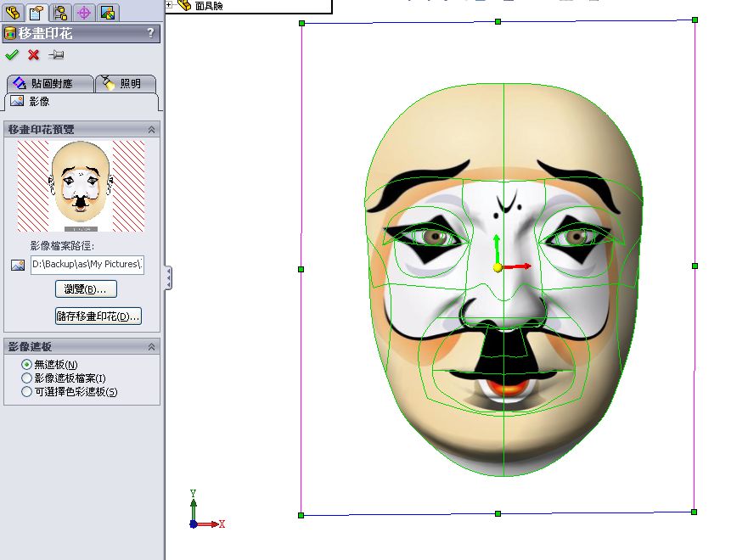Click top-middle decal frame handle
This screenshot has height=560, width=748.
tap(498, 21)
